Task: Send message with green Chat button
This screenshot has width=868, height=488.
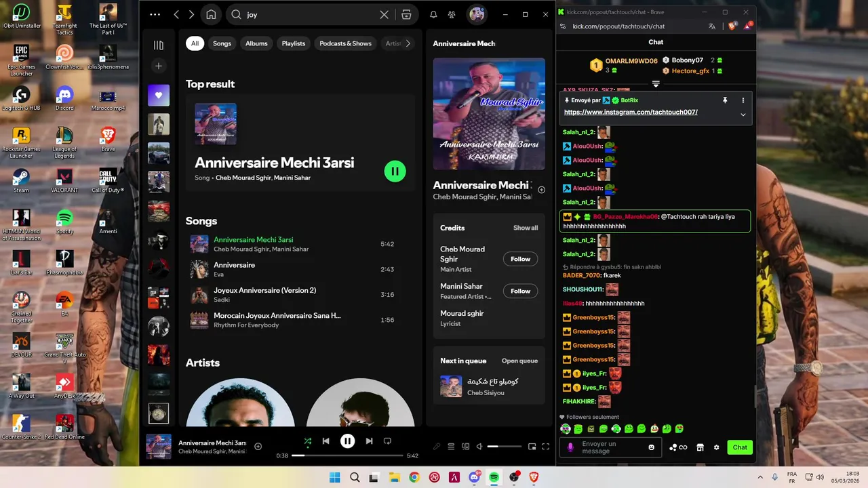Action: pos(740,447)
